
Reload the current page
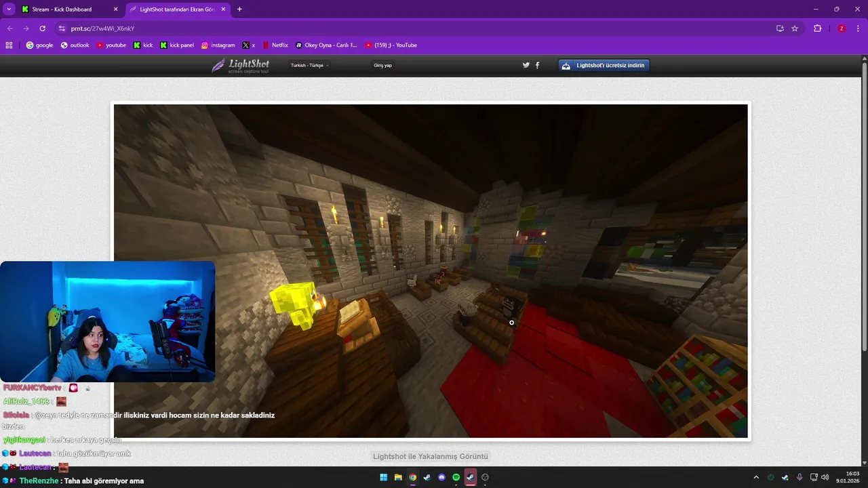[x=42, y=28]
